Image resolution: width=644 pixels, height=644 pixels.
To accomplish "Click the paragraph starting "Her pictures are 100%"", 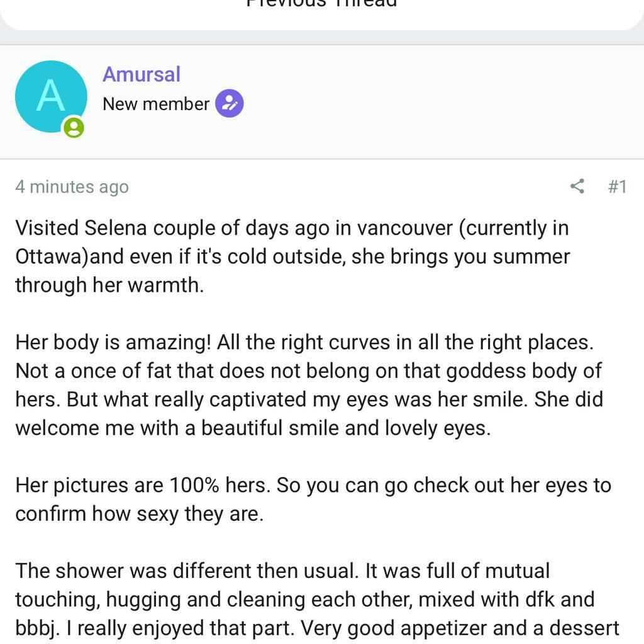I will point(313,499).
